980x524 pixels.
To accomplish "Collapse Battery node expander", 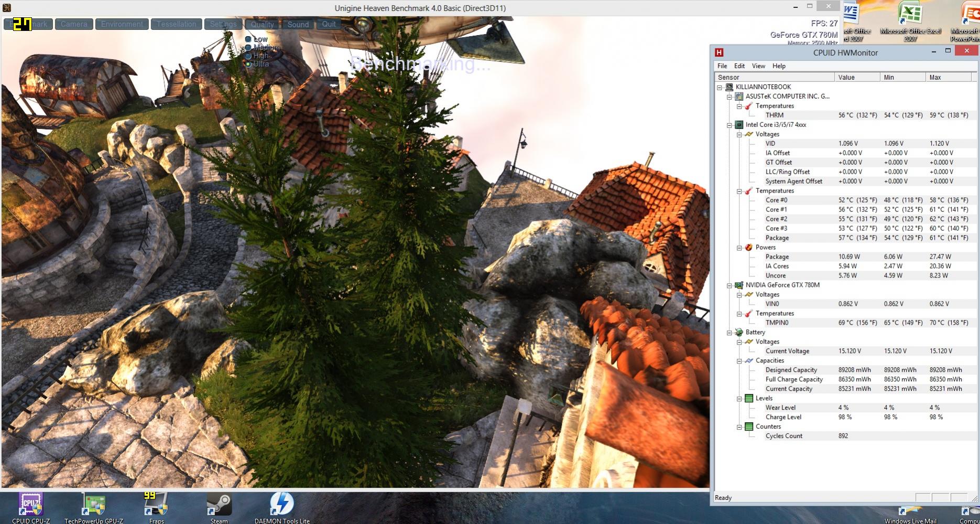I will pos(729,333).
